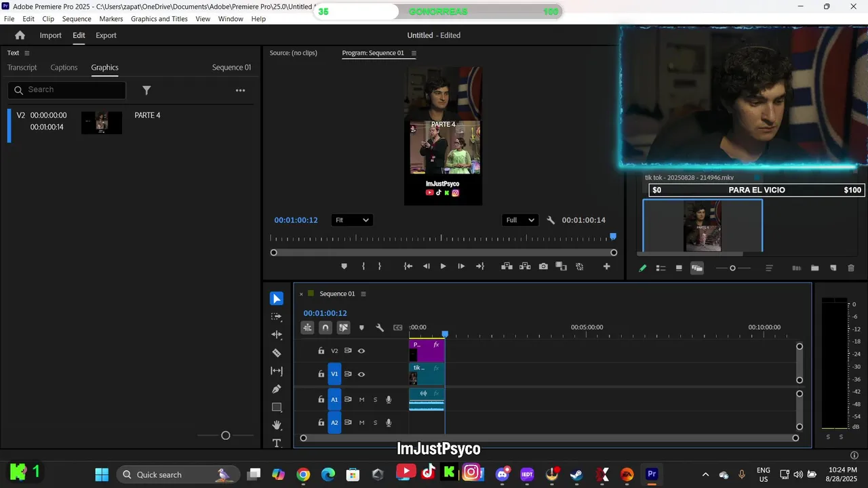Click the Extract button in program monitor

[x=525, y=266]
